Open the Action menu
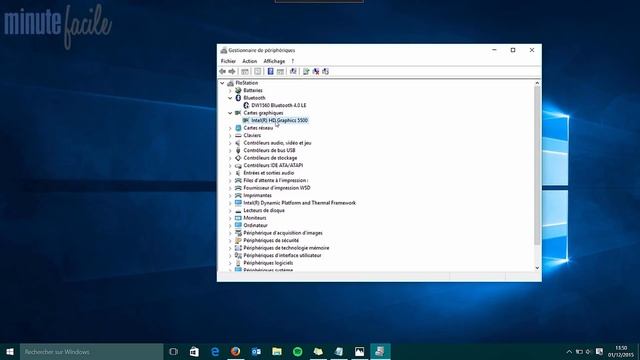Screen dimensions: 640x360 click(x=249, y=61)
